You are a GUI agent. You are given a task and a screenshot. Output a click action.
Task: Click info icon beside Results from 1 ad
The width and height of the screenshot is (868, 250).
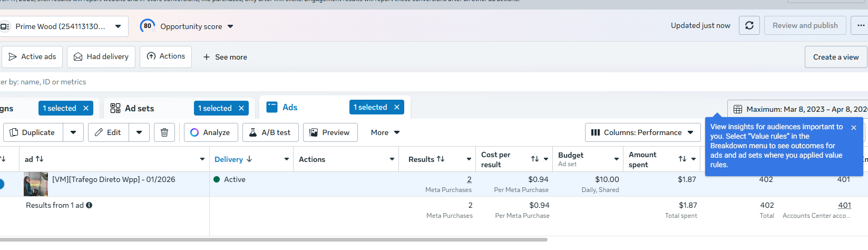(x=89, y=205)
